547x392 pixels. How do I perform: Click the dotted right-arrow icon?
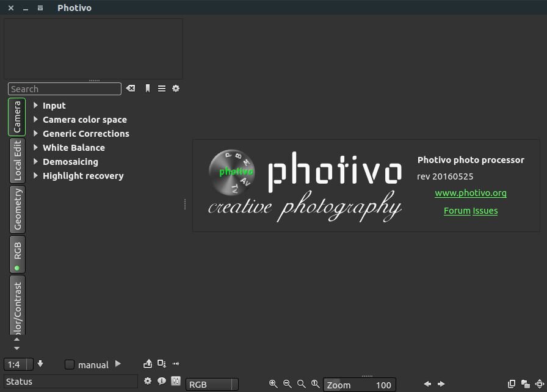point(176,364)
